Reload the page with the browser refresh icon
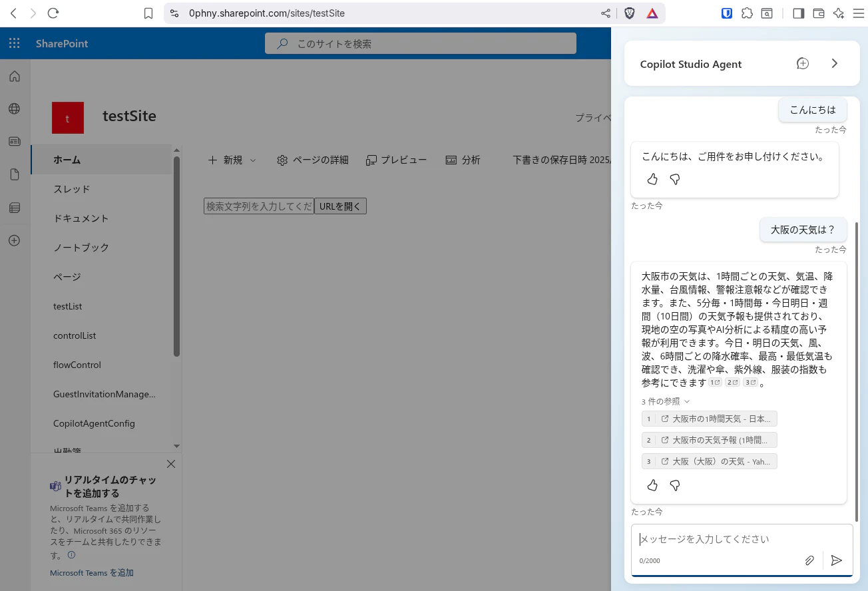868x591 pixels. (x=54, y=13)
